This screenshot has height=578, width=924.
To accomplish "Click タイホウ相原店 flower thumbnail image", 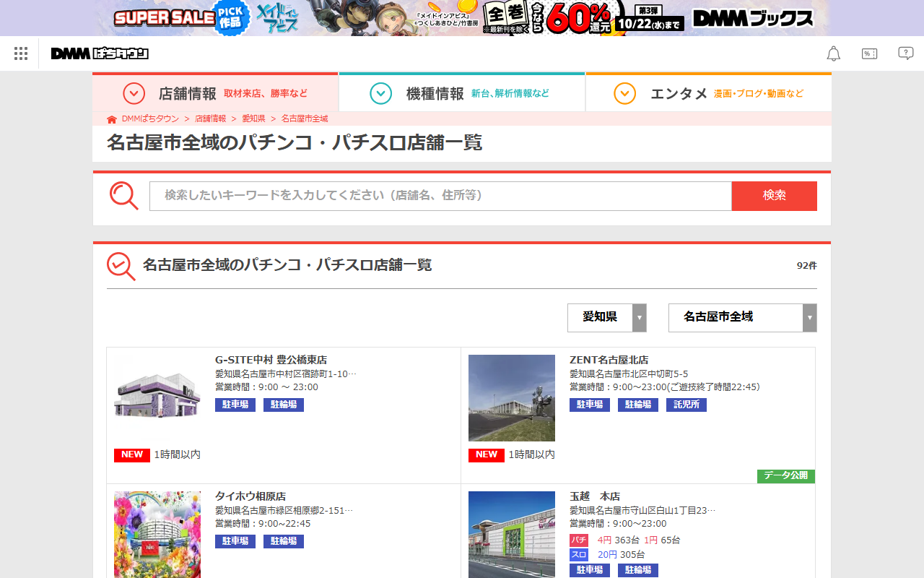I will tap(157, 535).
